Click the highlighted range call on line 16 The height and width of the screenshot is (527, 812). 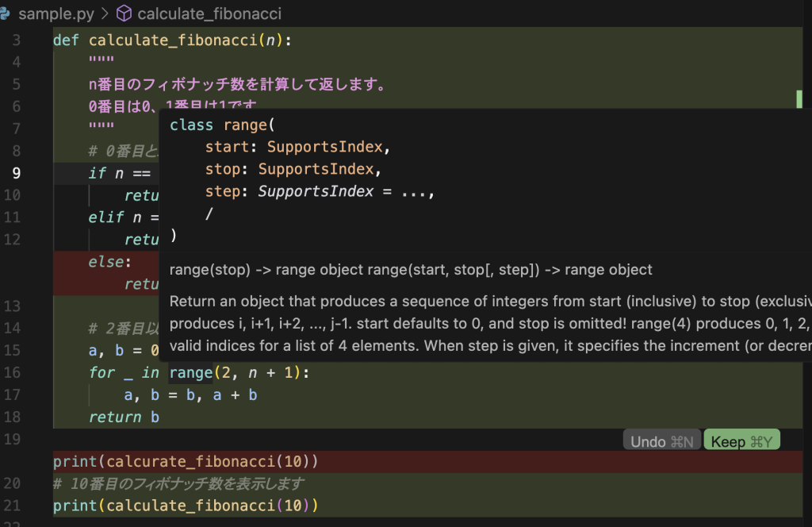[191, 373]
